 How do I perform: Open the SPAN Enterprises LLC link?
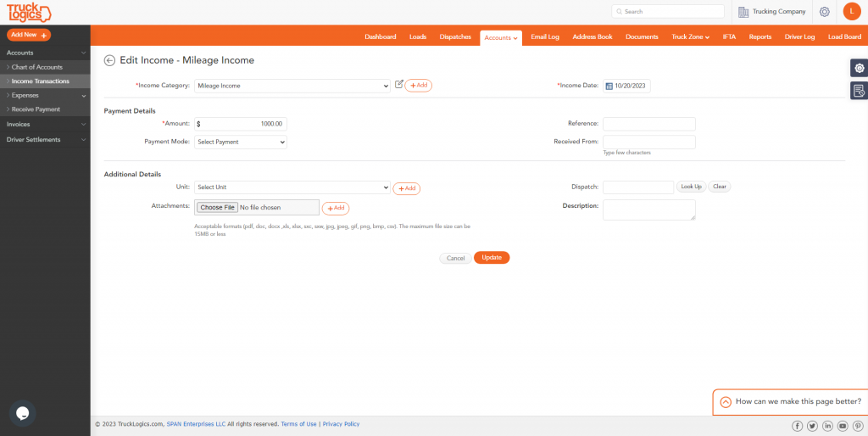coord(196,424)
